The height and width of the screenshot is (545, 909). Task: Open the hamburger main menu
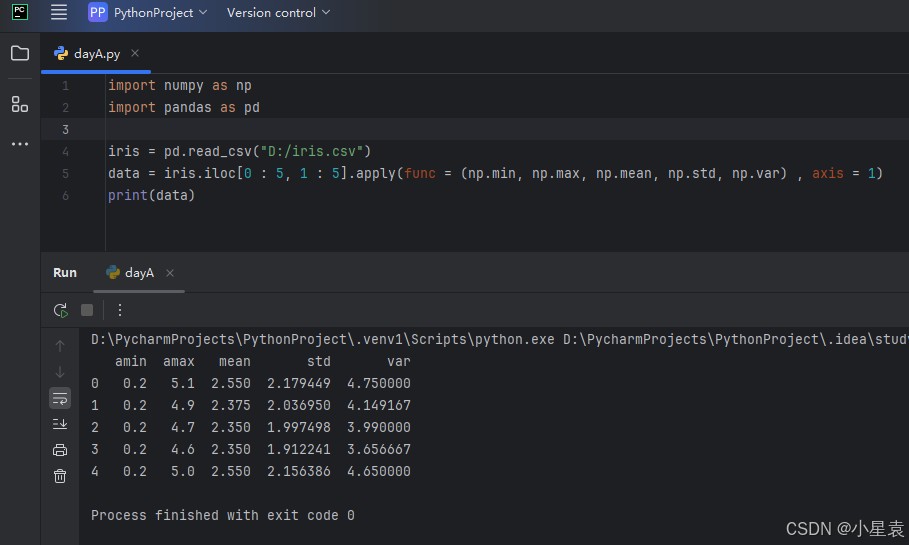[59, 13]
